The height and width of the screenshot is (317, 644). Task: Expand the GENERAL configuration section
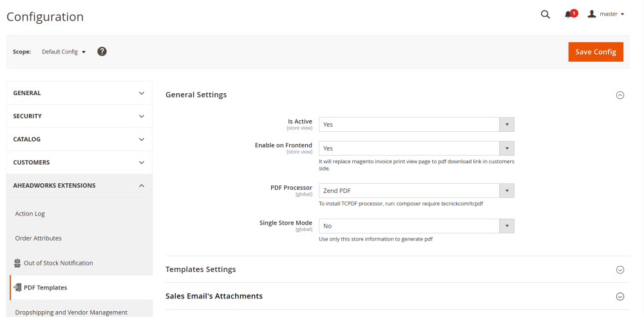coord(79,93)
